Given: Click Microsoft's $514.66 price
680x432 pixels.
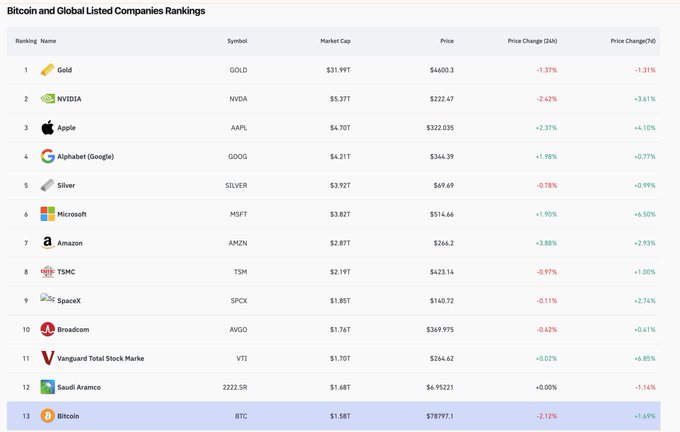Looking at the screenshot, I should click(x=442, y=214).
